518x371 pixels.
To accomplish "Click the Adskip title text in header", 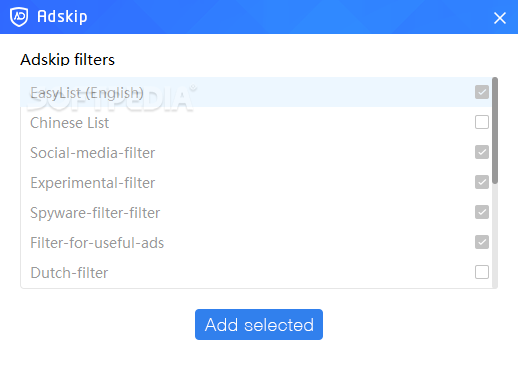I will click(x=62, y=17).
